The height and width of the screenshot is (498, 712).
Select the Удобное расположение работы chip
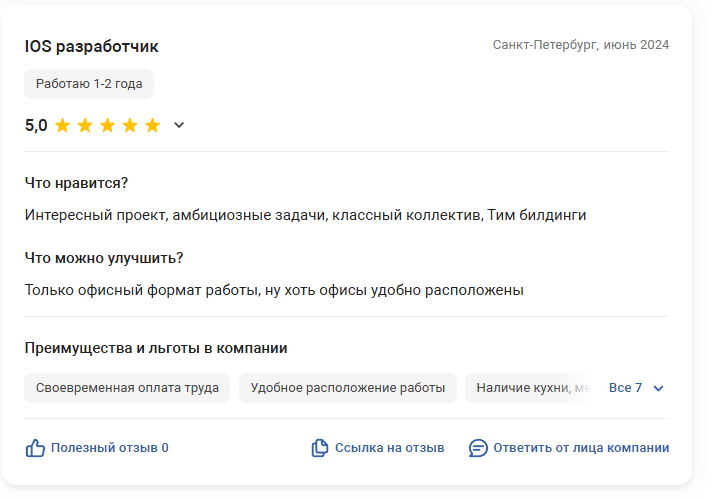tap(348, 388)
